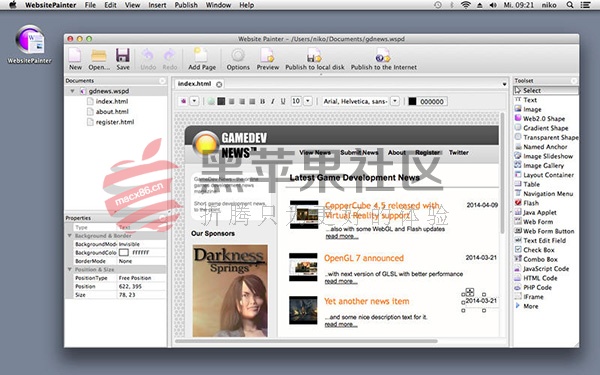Collapse the gdnews.wspd tree node
Viewport: 600px width, 375px height.
[x=72, y=91]
